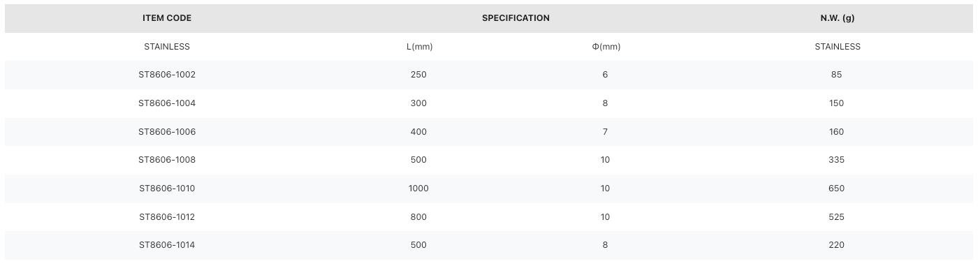Select item code ST8606-1014
Screen dimensions: 980x266
pyautogui.click(x=167, y=245)
